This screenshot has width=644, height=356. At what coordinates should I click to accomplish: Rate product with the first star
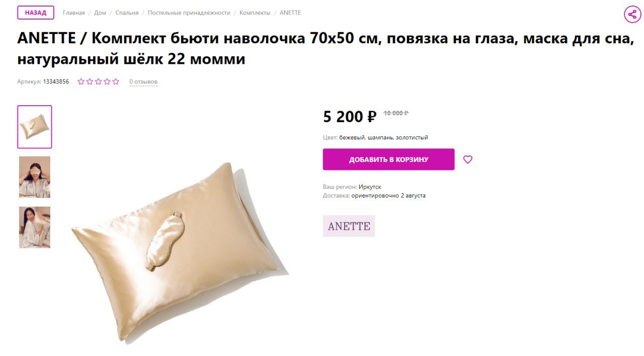(81, 81)
